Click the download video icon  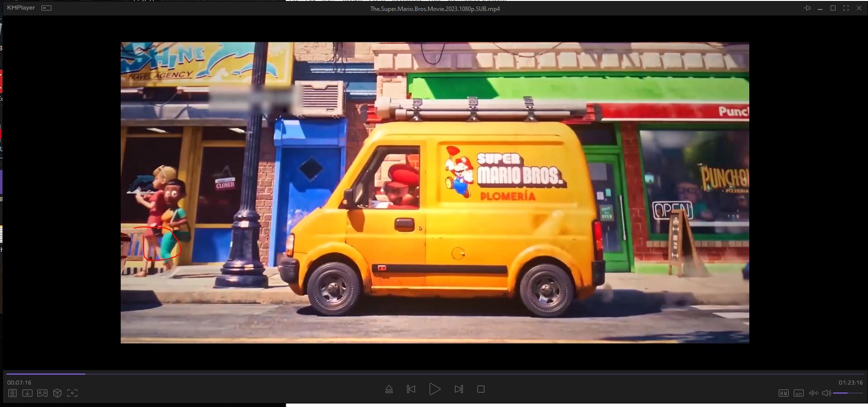(27, 393)
